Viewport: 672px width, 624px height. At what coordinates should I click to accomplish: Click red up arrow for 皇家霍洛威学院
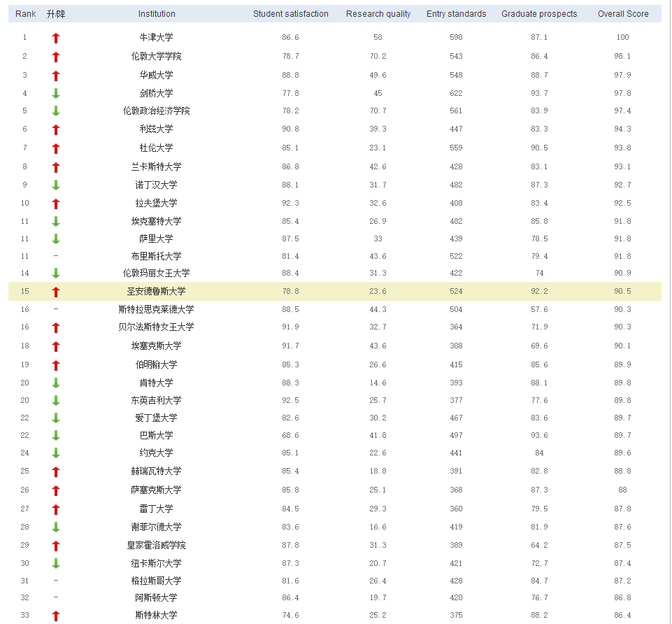(56, 546)
